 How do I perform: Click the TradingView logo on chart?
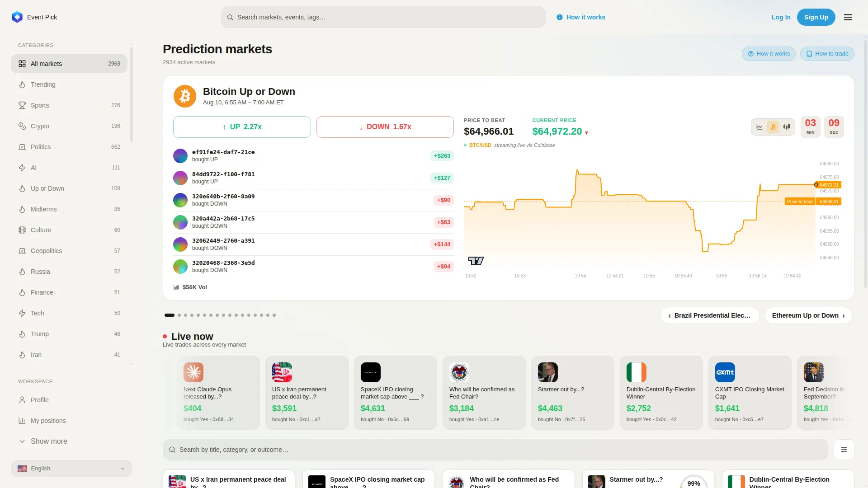(x=476, y=261)
